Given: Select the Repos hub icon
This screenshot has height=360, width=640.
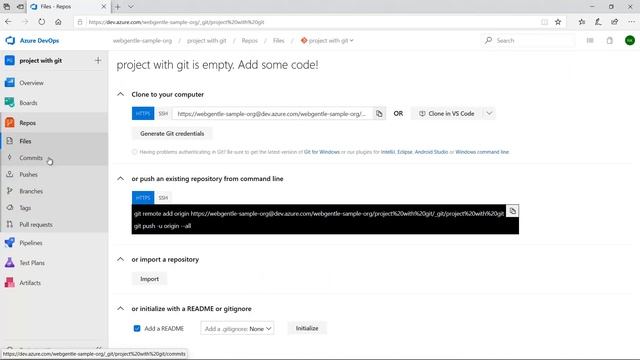Looking at the screenshot, I should [10, 122].
